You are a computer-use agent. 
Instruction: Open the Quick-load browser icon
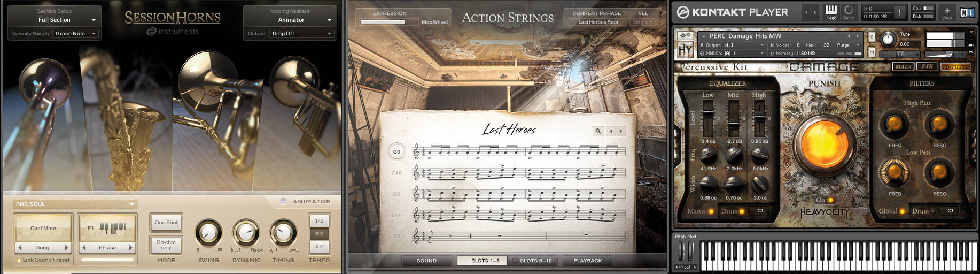849,12
